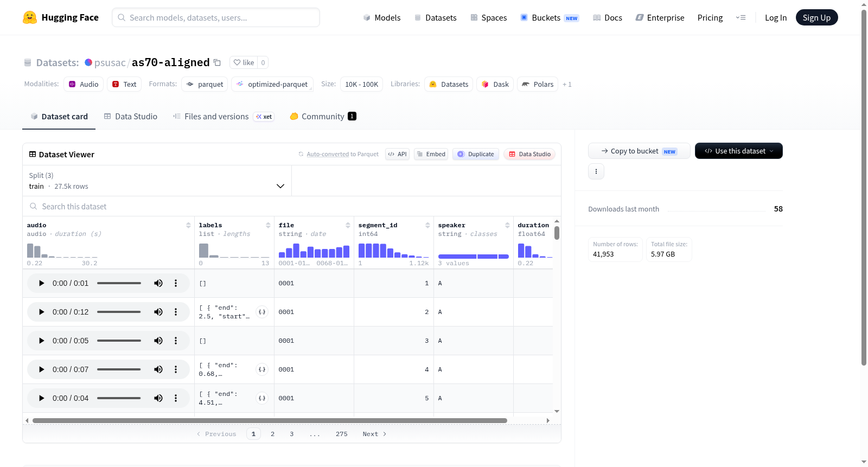Show the +1 more libraries
Viewport: 868px width, 467px height.
pos(567,85)
